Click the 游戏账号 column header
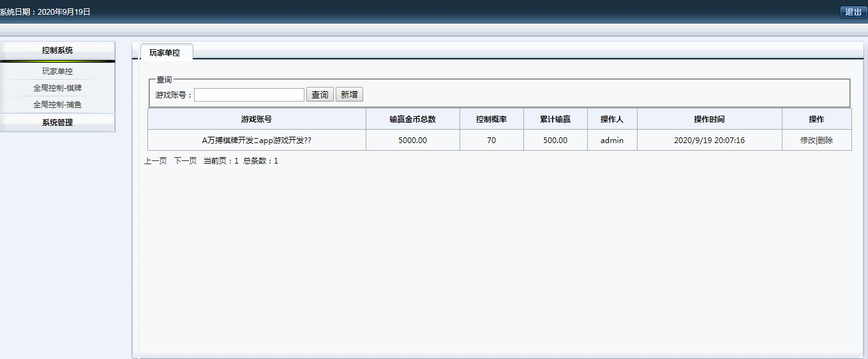868x359 pixels. pyautogui.click(x=257, y=119)
